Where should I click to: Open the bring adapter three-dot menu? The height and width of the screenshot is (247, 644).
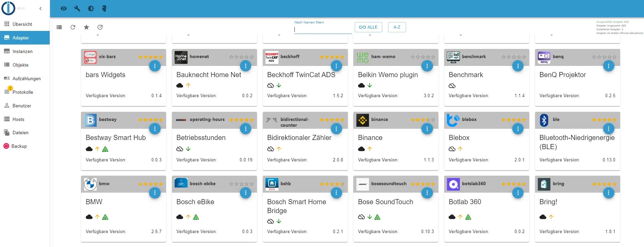609,193
